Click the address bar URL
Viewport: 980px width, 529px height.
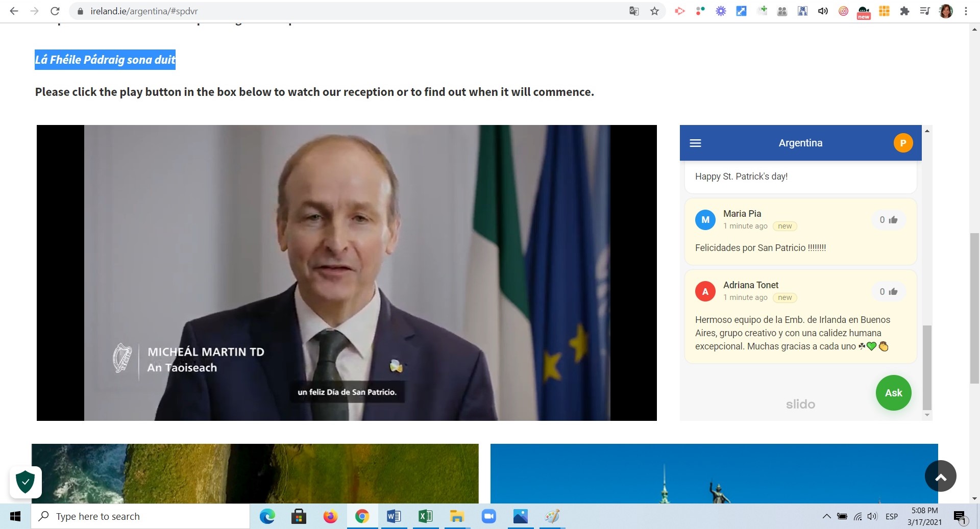(144, 11)
